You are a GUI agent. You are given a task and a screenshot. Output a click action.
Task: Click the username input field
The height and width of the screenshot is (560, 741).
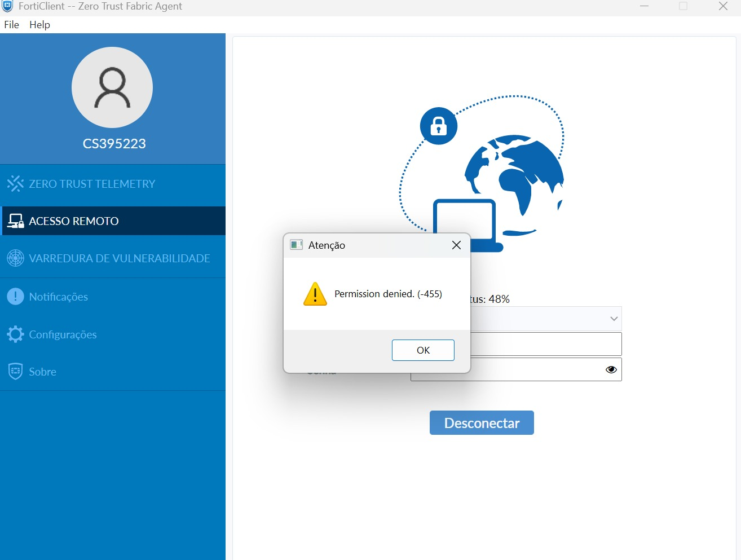[546, 344]
